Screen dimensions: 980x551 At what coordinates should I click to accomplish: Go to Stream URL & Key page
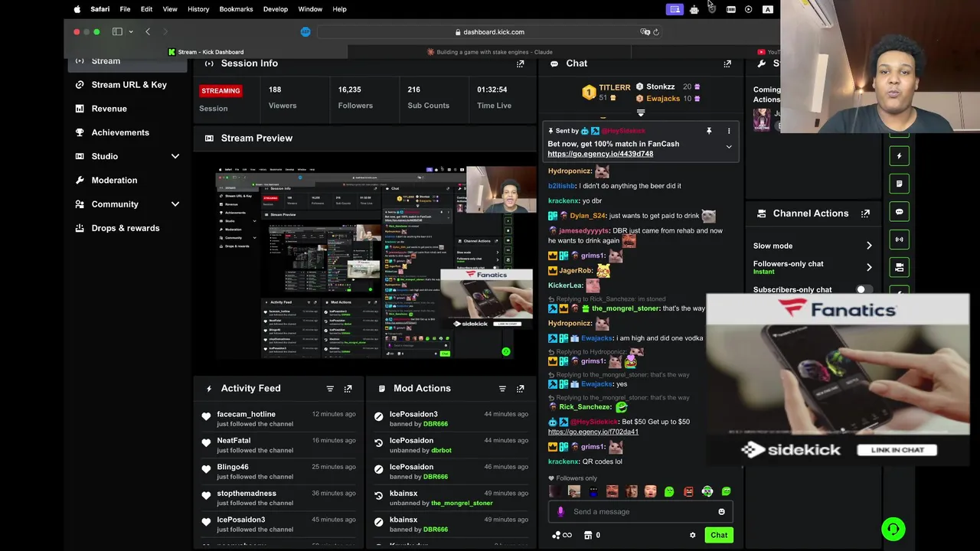(128, 85)
